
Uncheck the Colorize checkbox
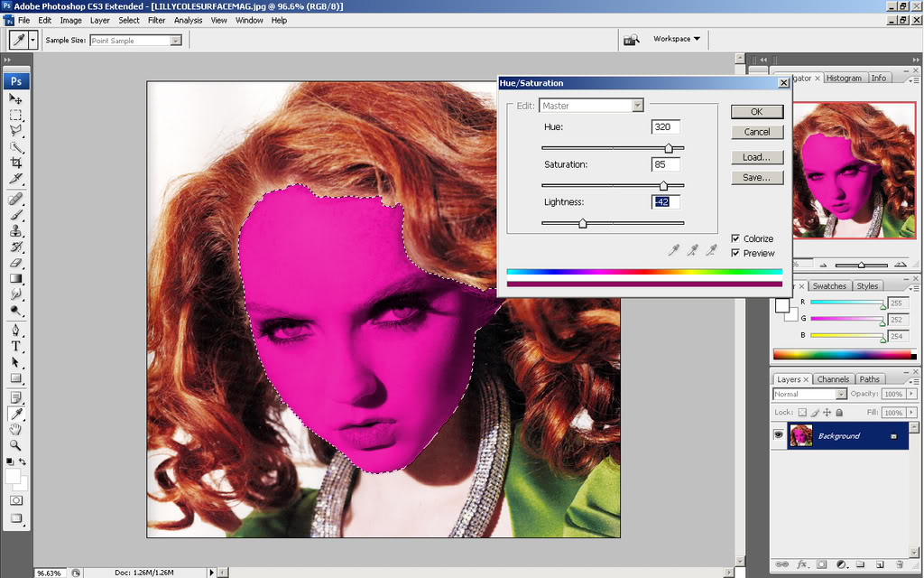(735, 239)
